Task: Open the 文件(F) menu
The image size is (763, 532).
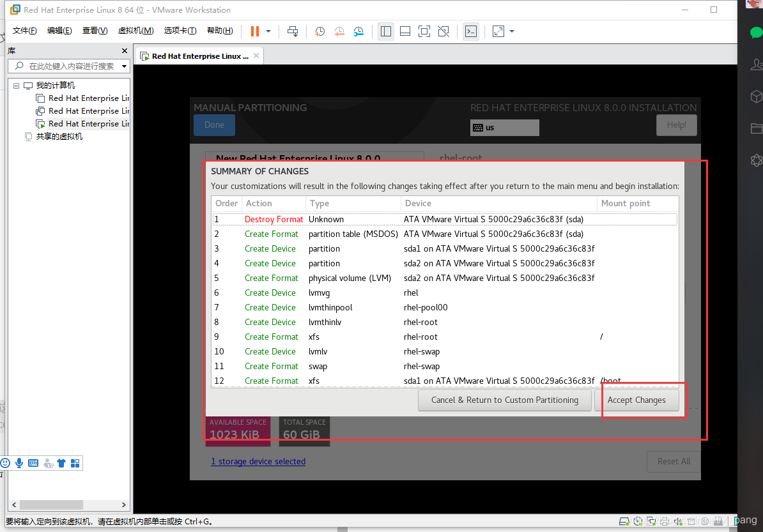Action: 24,31
